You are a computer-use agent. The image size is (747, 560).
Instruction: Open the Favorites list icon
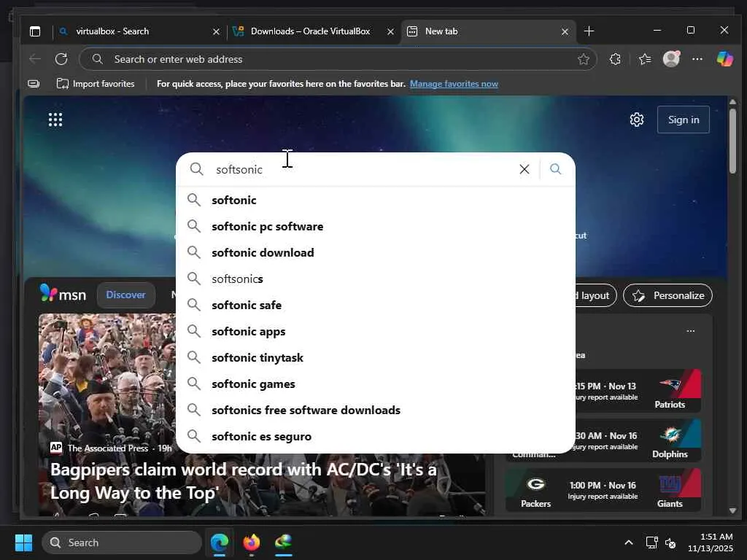coord(645,59)
